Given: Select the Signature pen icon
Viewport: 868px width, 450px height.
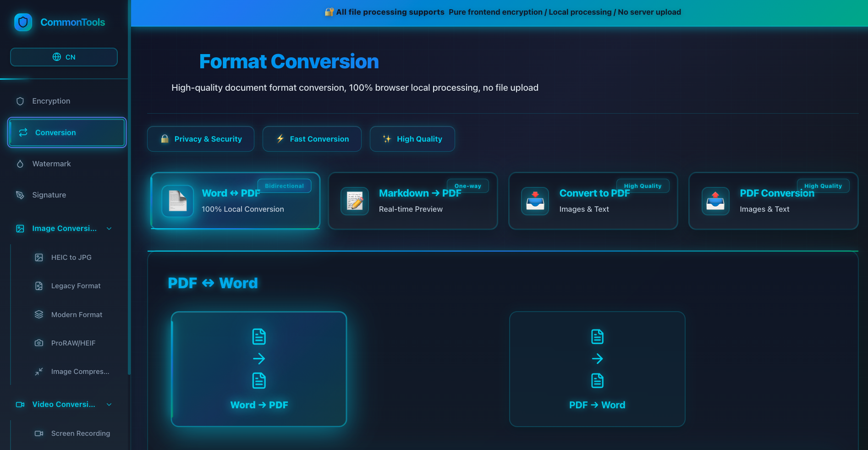Looking at the screenshot, I should pos(20,195).
